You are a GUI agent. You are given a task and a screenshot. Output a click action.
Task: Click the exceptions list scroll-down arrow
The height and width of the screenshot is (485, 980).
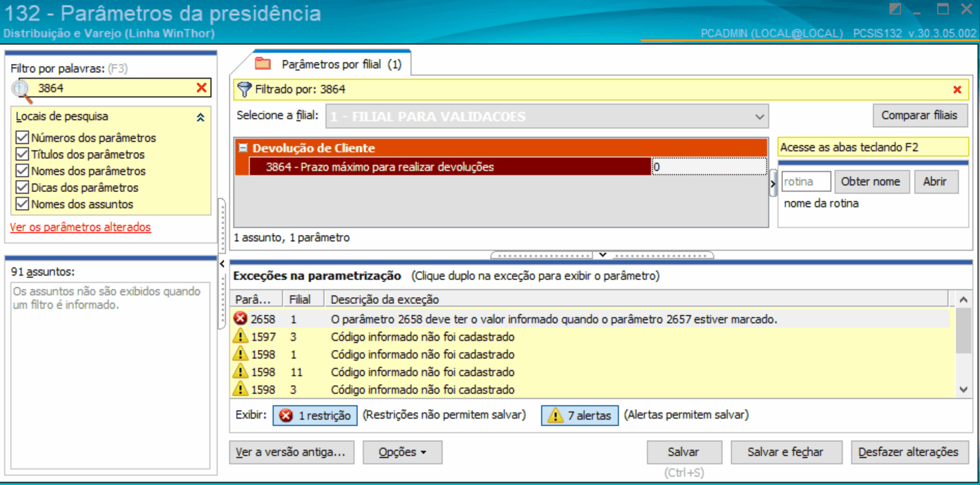(x=963, y=390)
